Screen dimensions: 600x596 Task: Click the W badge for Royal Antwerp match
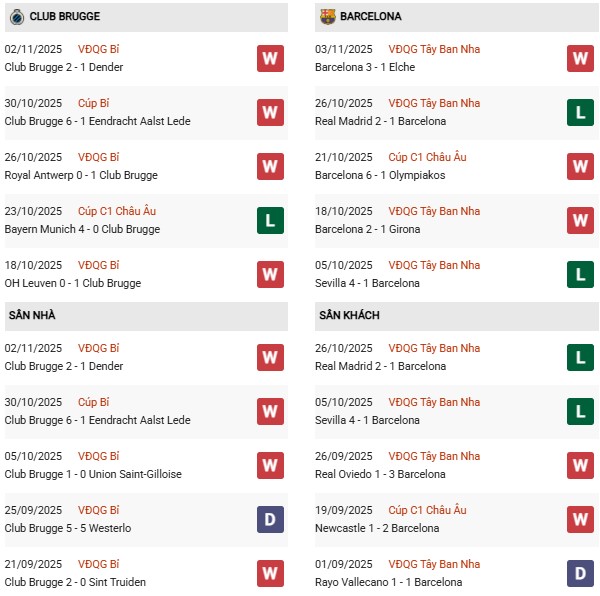coord(270,166)
